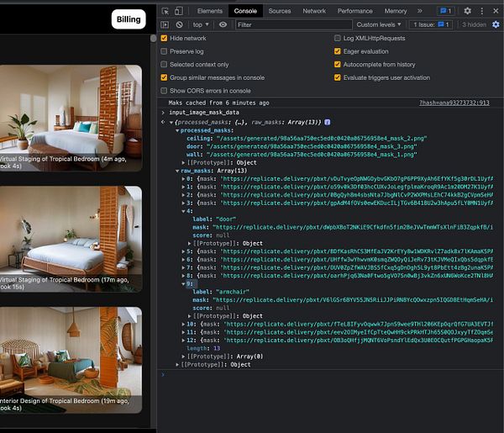Open Custom levels dropdown
The image size is (504, 433).
(x=379, y=24)
